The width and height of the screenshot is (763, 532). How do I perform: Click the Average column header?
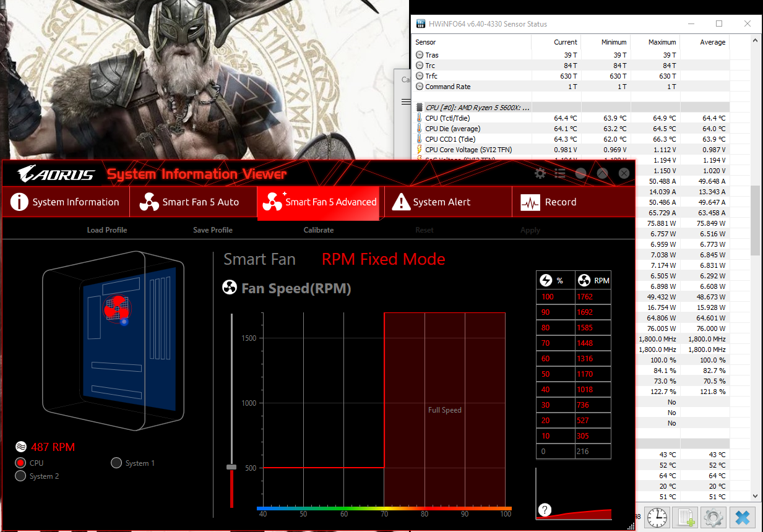pyautogui.click(x=712, y=42)
